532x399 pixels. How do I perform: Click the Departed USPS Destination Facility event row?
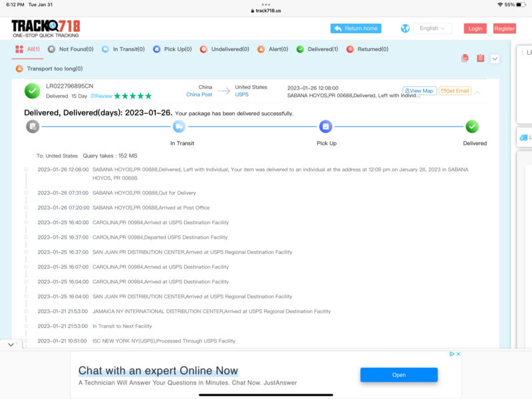(x=132, y=237)
